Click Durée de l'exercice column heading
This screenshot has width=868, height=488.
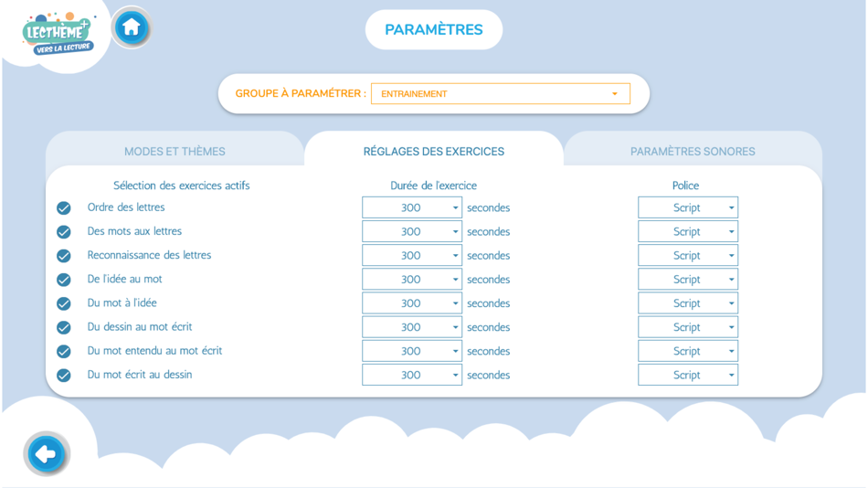(433, 186)
